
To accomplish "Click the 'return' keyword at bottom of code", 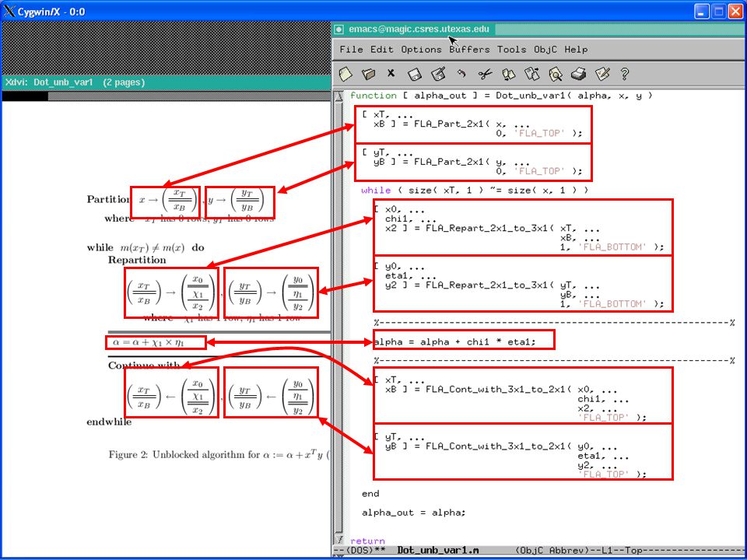I will pos(367,541).
